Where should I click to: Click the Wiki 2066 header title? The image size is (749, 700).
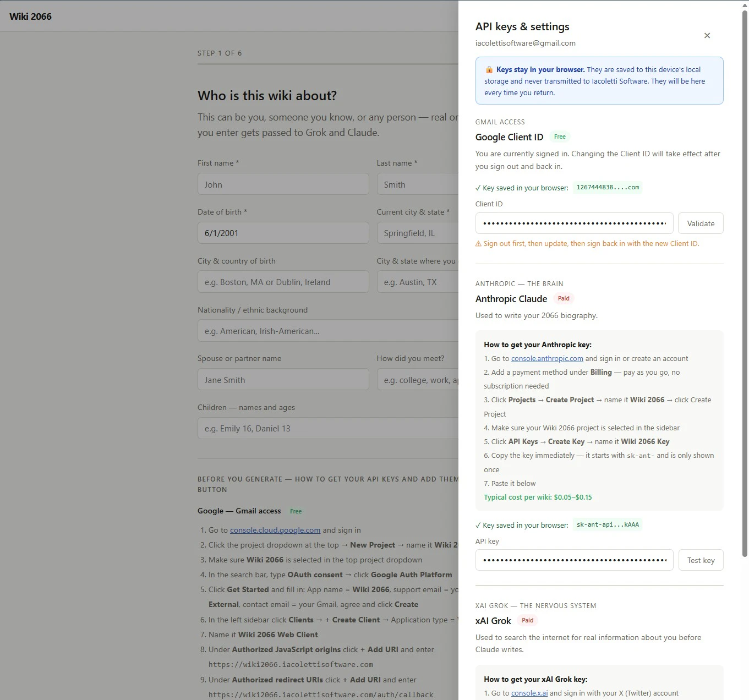coord(30,17)
